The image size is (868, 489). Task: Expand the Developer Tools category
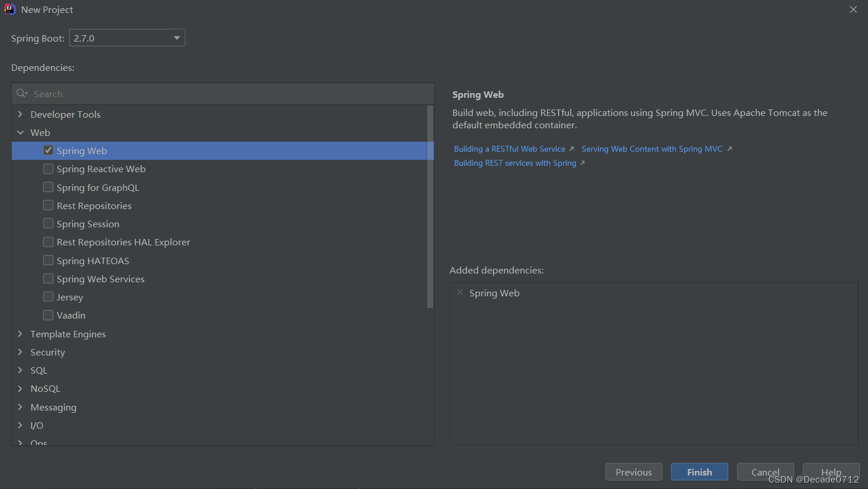(20, 114)
